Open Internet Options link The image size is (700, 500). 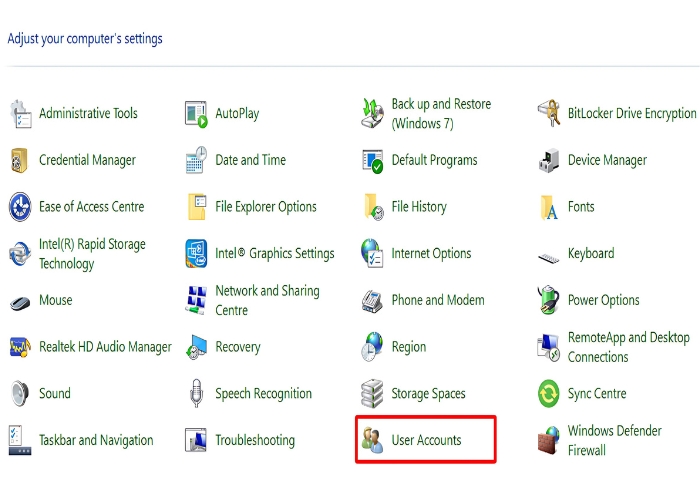[x=431, y=254]
